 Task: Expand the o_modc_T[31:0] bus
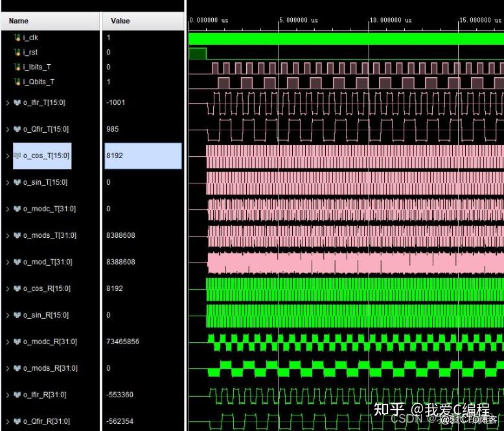click(8, 209)
